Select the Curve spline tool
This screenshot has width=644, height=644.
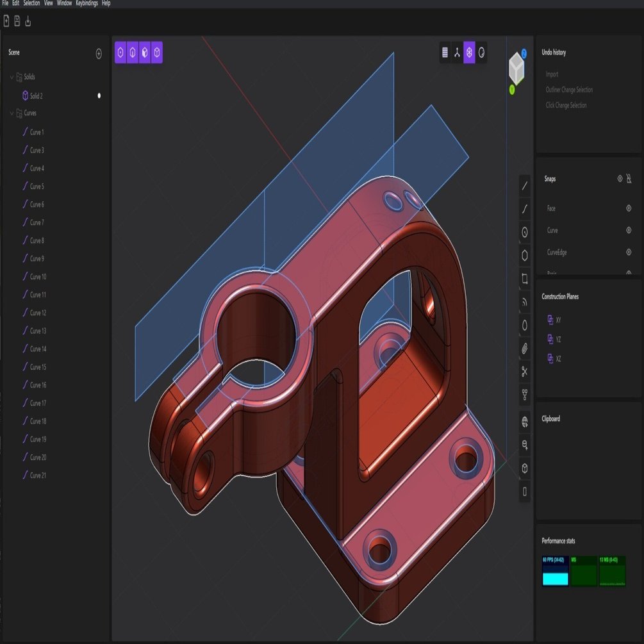524,209
